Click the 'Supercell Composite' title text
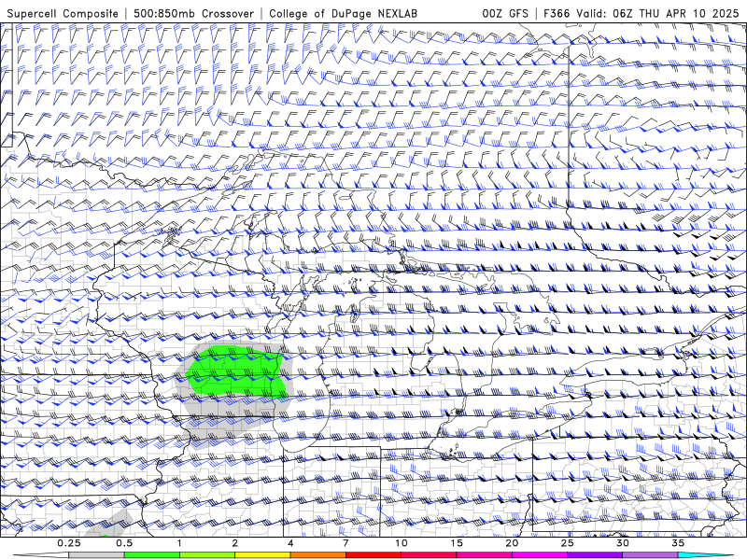The width and height of the screenshot is (747, 560). coord(63,13)
